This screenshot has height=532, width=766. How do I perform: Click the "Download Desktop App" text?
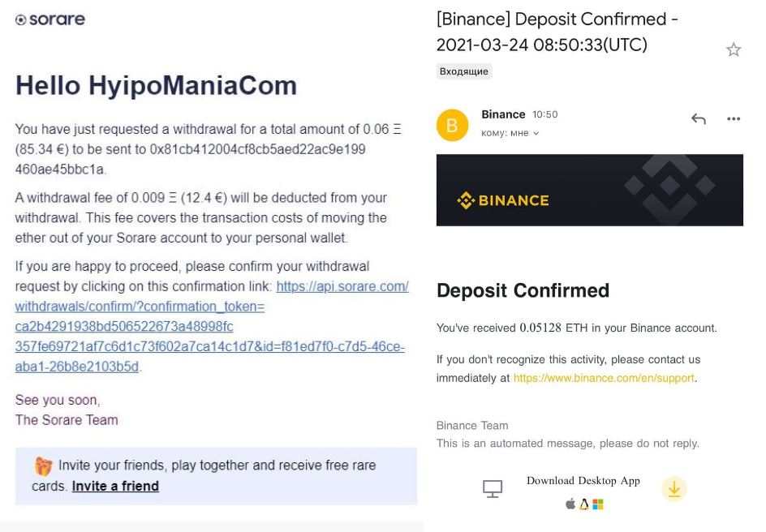click(583, 481)
